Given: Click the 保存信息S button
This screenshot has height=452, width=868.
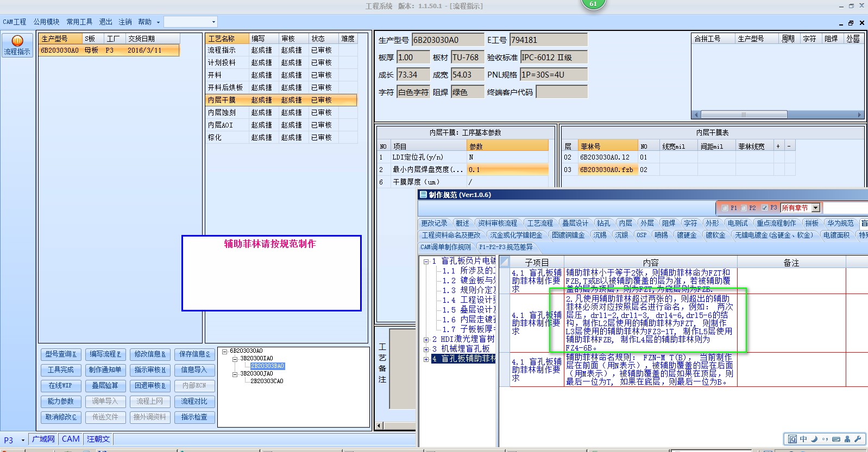Looking at the screenshot, I should 194,354.
